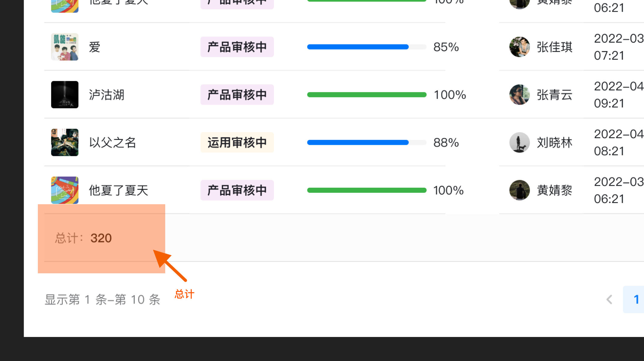
Task: Click the 他夏了夏天 album cover thumbnail
Action: 65,190
